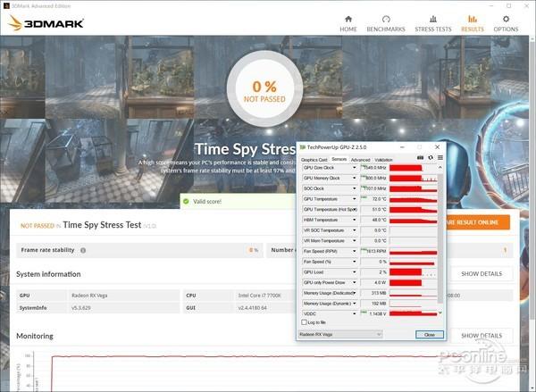Take a GPU-Z screenshot with camera icon
This screenshot has width=536, height=392.
click(420, 157)
